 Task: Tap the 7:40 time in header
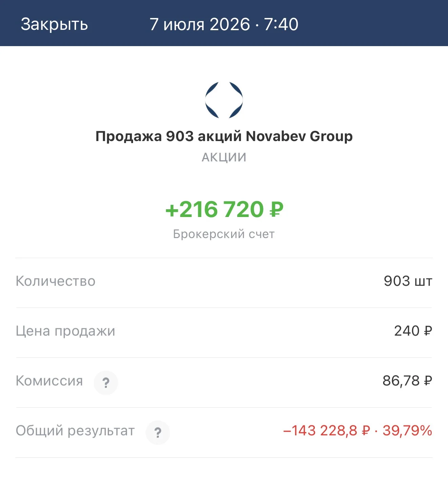coord(281,24)
